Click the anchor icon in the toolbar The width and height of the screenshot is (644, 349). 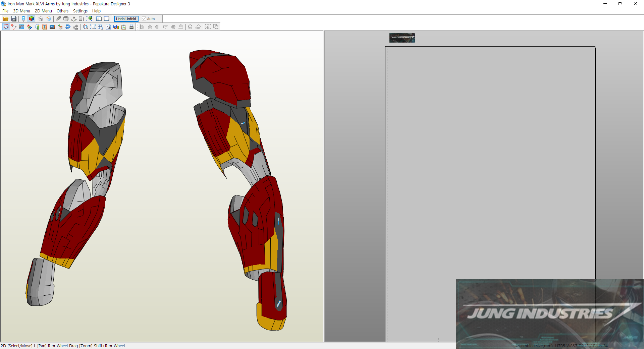tap(74, 19)
